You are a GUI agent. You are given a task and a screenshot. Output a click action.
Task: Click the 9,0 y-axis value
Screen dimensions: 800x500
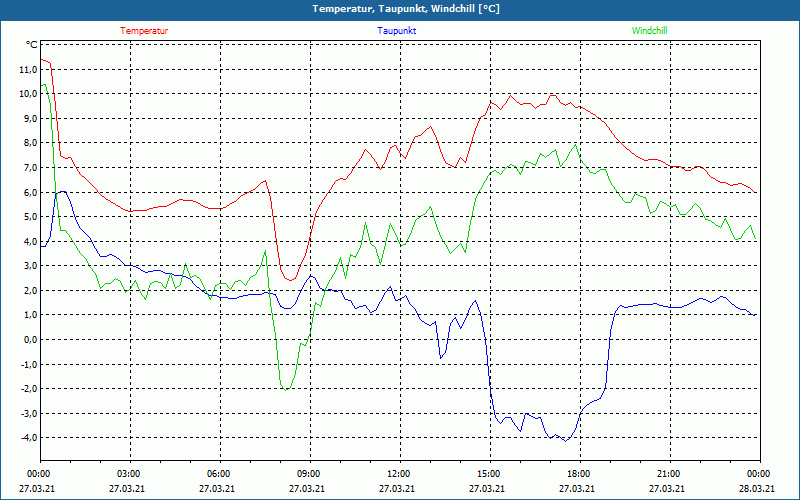(30, 118)
